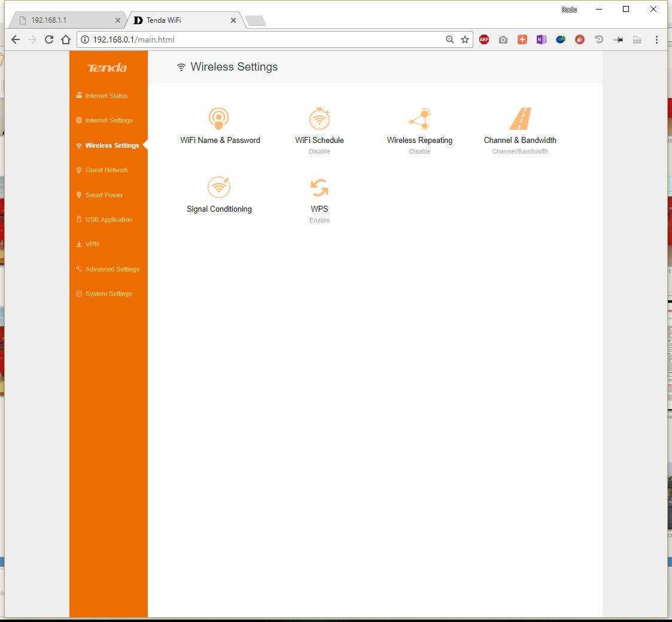
Task: Open a new browser tab
Action: pyautogui.click(x=256, y=20)
